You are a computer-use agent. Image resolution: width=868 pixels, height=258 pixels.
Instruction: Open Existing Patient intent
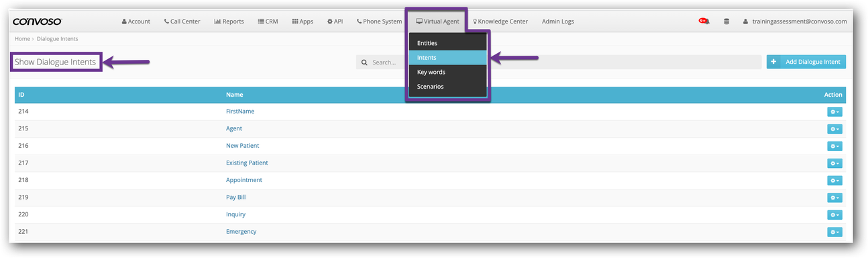(247, 163)
